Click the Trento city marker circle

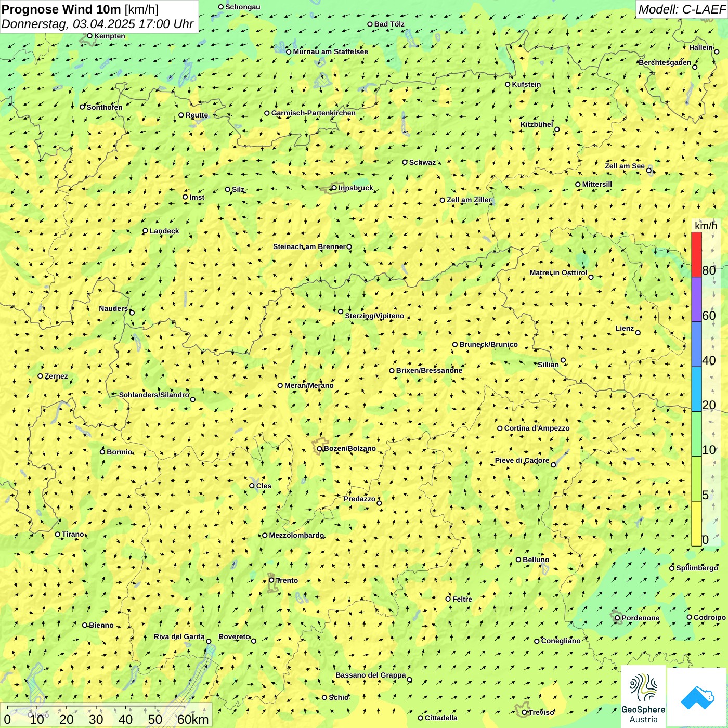coord(271,580)
